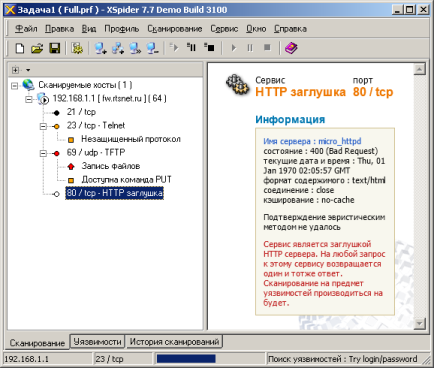Click the gears service icon in details
The height and width of the screenshot is (368, 434).
[x=238, y=85]
